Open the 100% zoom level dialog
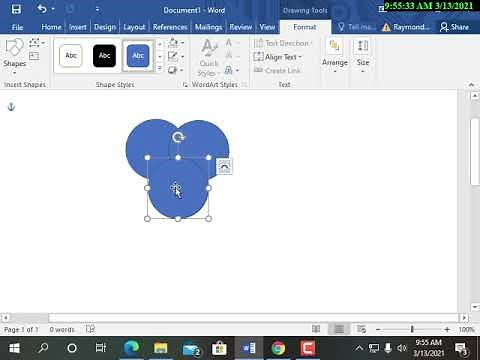This screenshot has width=480, height=360. tap(466, 330)
